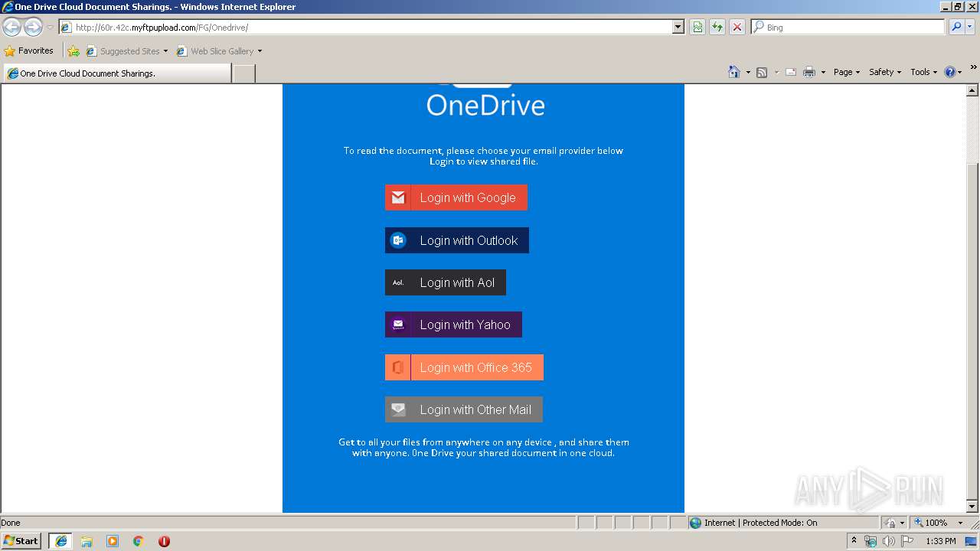The height and width of the screenshot is (551, 980).
Task: Open the Page menu dropdown
Action: pos(846,72)
